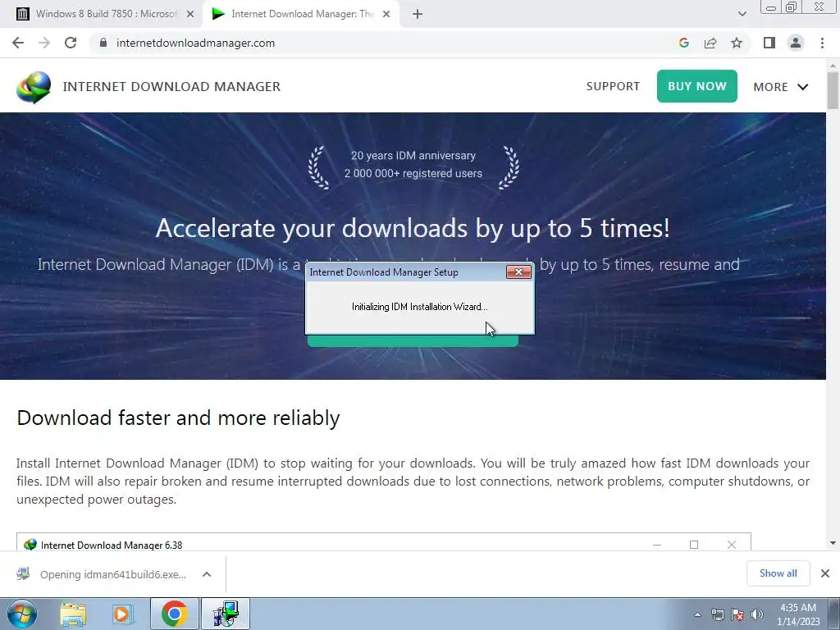Close the Internet Download Manager tab
The image size is (840, 630).
(386, 15)
